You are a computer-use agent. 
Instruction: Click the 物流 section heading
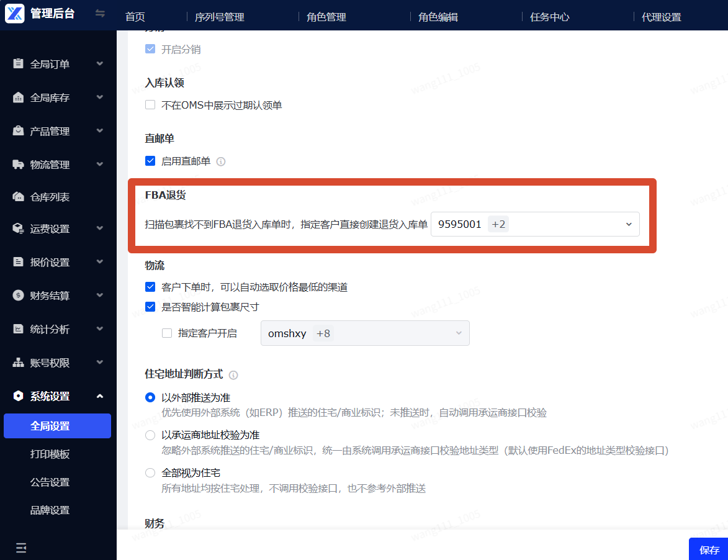(155, 265)
